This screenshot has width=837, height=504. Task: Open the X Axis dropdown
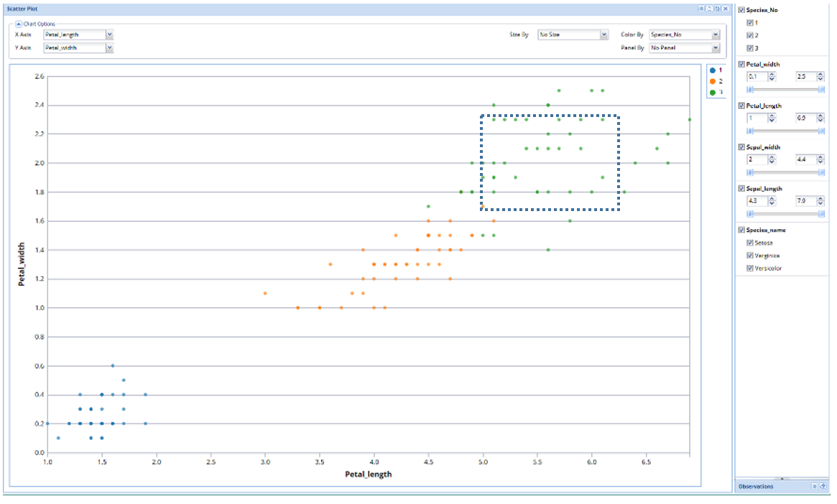[x=109, y=34]
